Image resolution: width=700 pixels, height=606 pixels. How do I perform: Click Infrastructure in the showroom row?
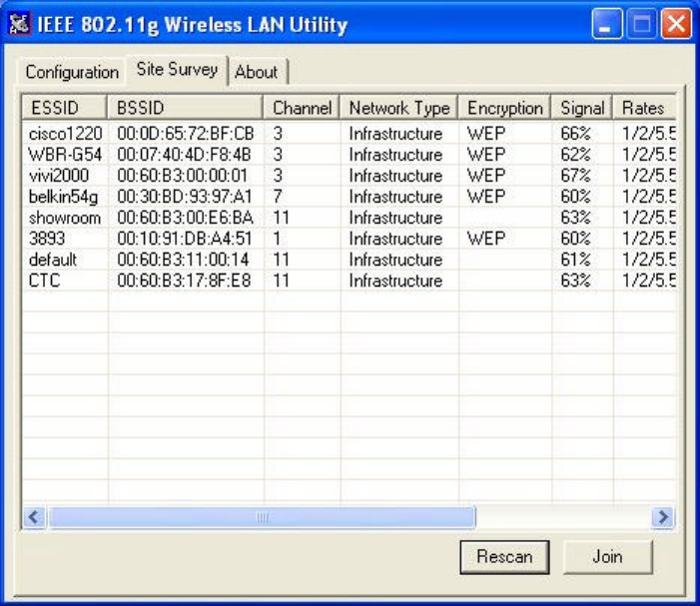(395, 218)
